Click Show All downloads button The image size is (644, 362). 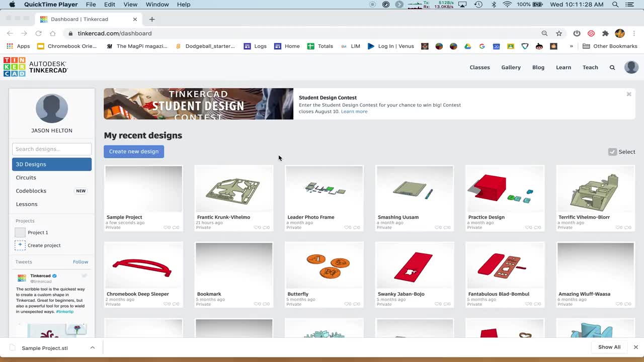pos(609,347)
